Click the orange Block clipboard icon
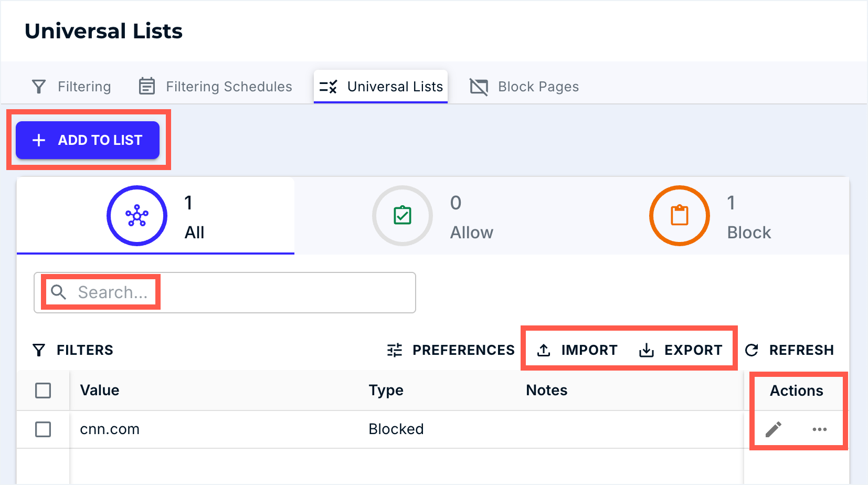868x485 pixels. [680, 216]
